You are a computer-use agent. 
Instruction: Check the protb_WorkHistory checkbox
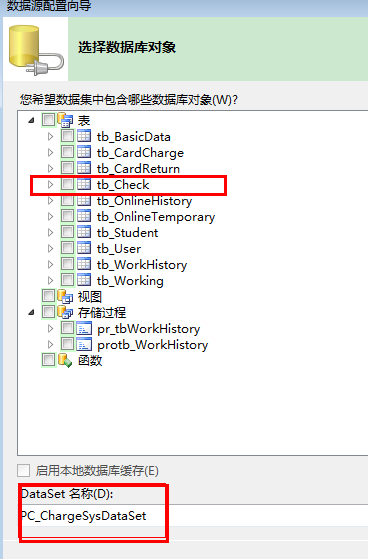click(x=67, y=344)
